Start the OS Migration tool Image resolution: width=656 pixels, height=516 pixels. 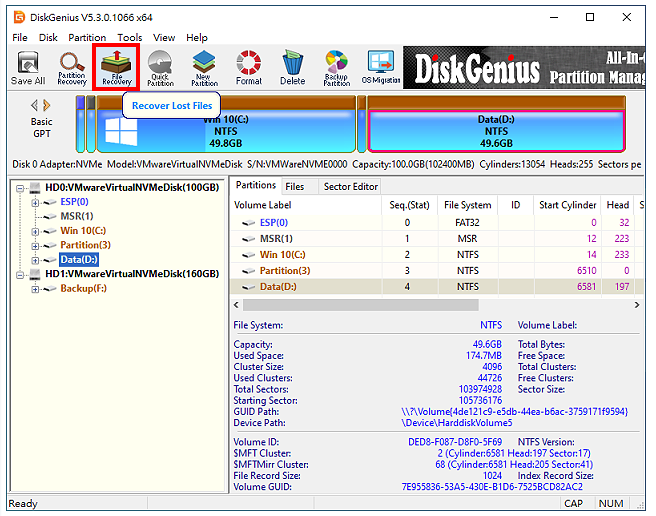381,68
